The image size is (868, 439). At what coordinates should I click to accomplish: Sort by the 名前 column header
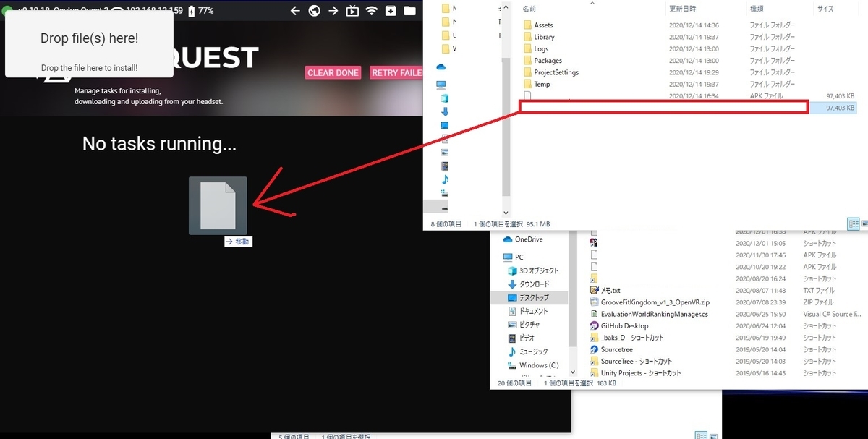pyautogui.click(x=529, y=9)
